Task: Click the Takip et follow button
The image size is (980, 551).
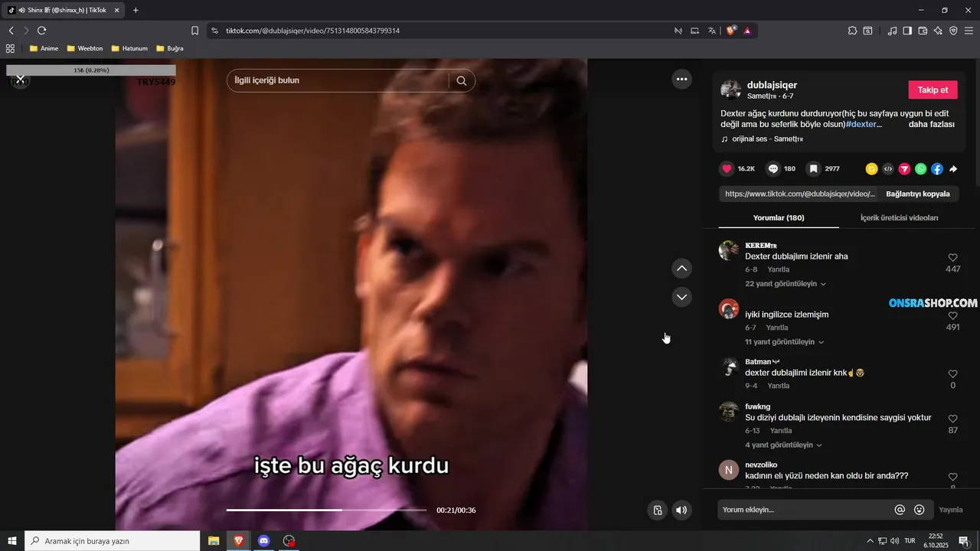Action: point(933,90)
